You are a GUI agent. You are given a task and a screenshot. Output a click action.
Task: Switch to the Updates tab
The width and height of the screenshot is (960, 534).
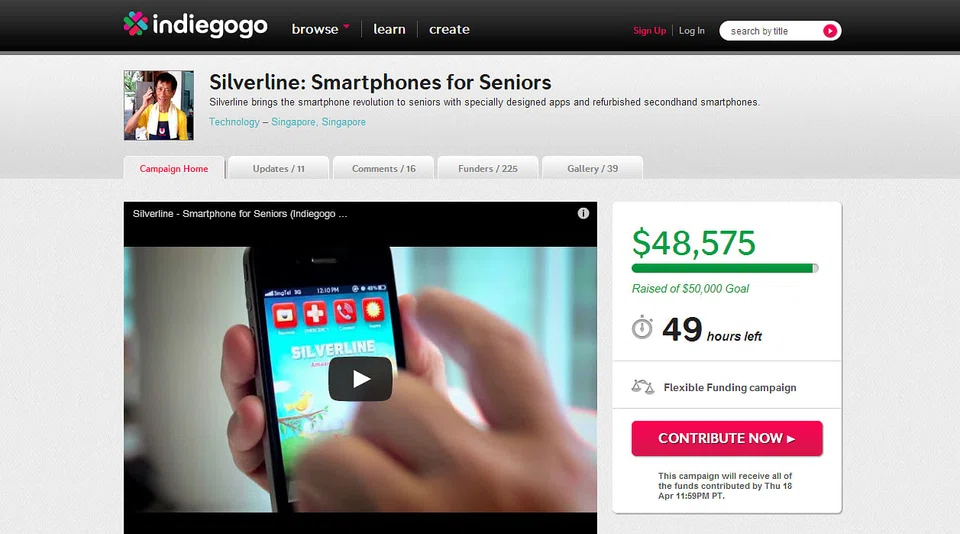point(279,168)
